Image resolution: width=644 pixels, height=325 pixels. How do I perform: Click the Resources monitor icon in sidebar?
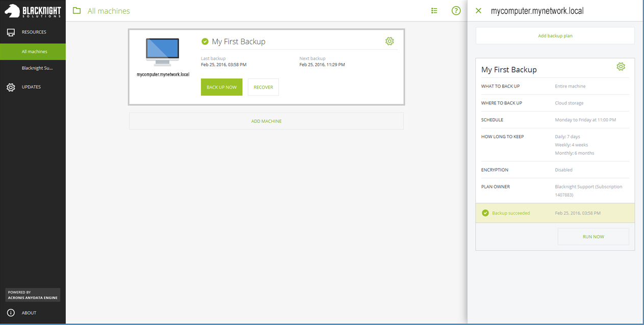pyautogui.click(x=11, y=32)
